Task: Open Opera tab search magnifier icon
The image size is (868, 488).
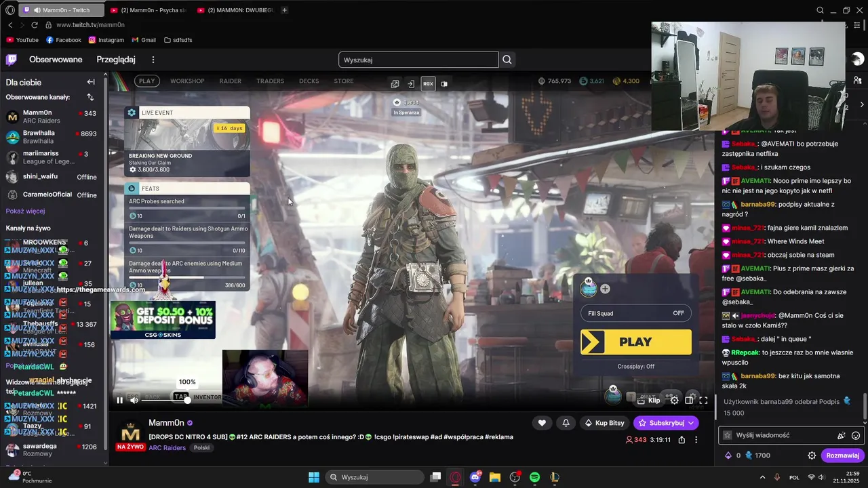Action: (820, 10)
